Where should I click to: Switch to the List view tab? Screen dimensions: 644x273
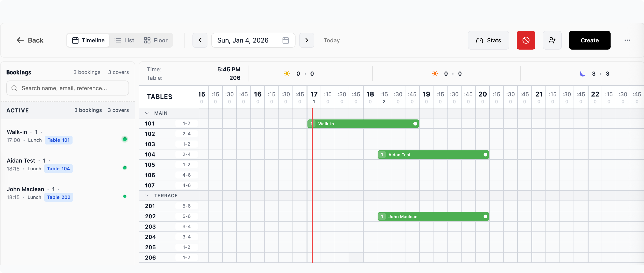point(124,40)
